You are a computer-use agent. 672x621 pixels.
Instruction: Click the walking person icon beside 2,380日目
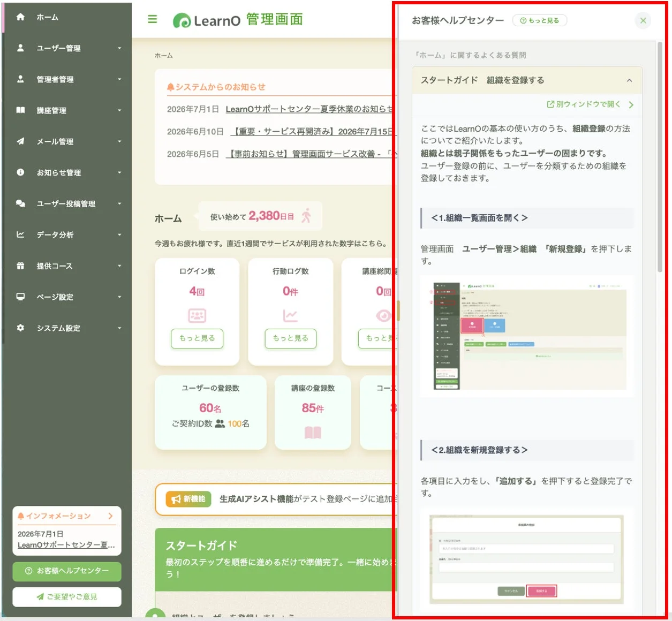pyautogui.click(x=306, y=215)
